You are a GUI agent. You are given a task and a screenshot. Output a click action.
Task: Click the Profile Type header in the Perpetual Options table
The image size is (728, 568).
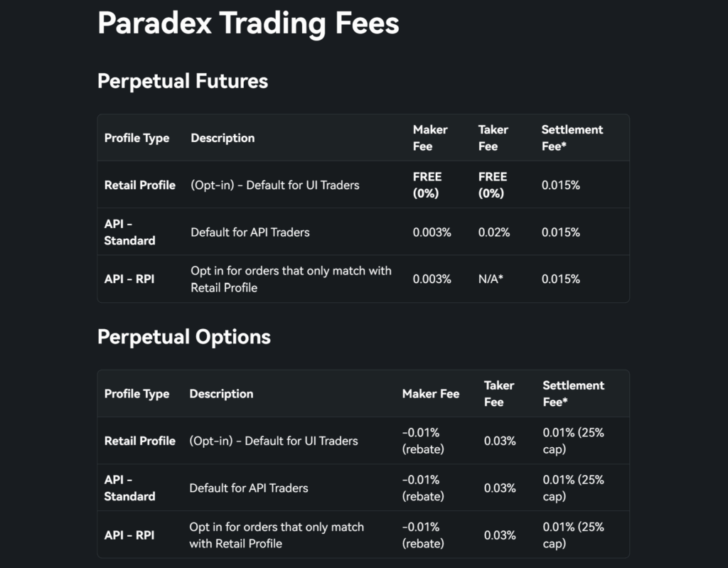[136, 394]
